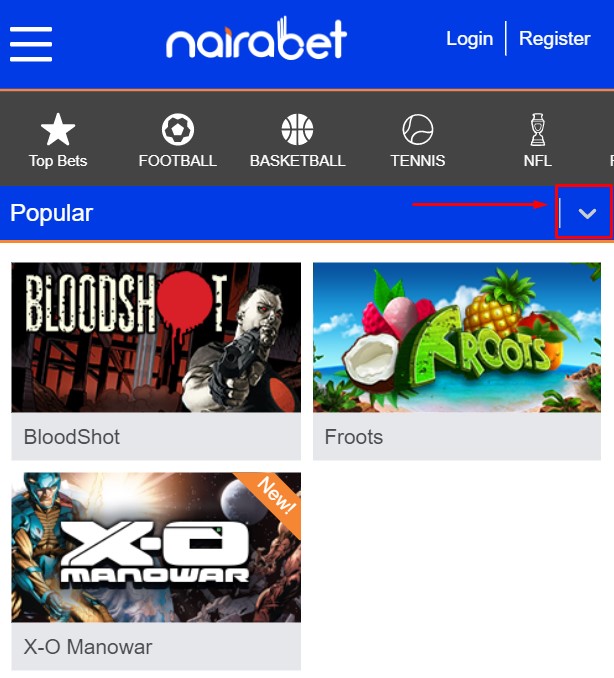Click the Top Bets star icon
This screenshot has width=614, height=678.
[58, 129]
